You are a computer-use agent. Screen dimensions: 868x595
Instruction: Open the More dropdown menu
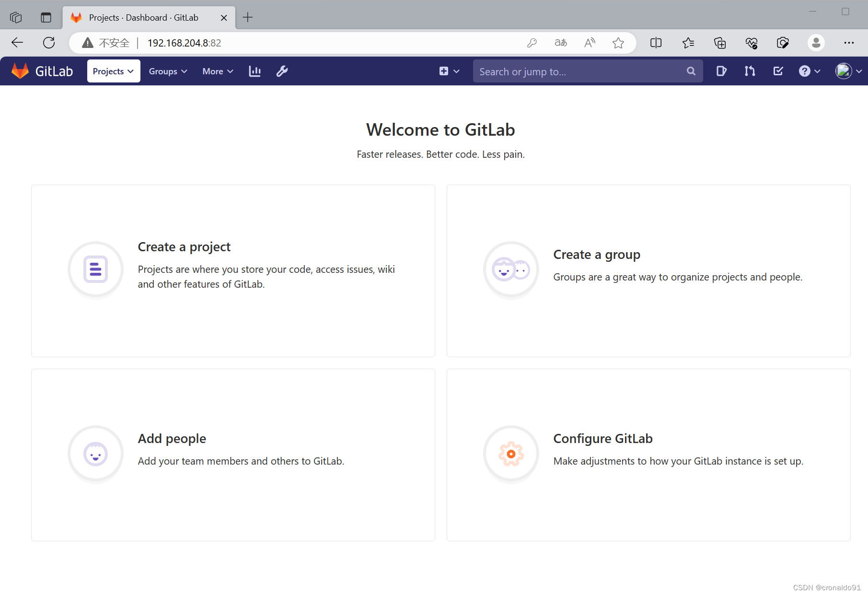(x=218, y=71)
